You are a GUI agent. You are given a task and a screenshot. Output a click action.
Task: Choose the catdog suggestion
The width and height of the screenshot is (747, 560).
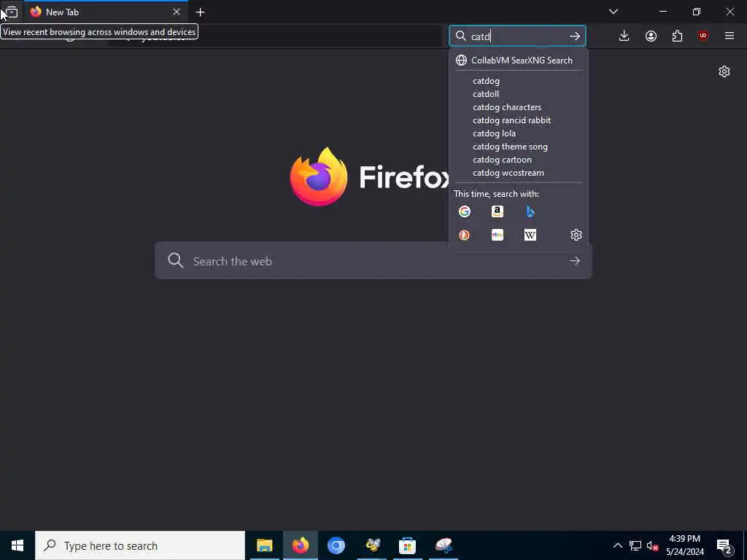pyautogui.click(x=519, y=81)
